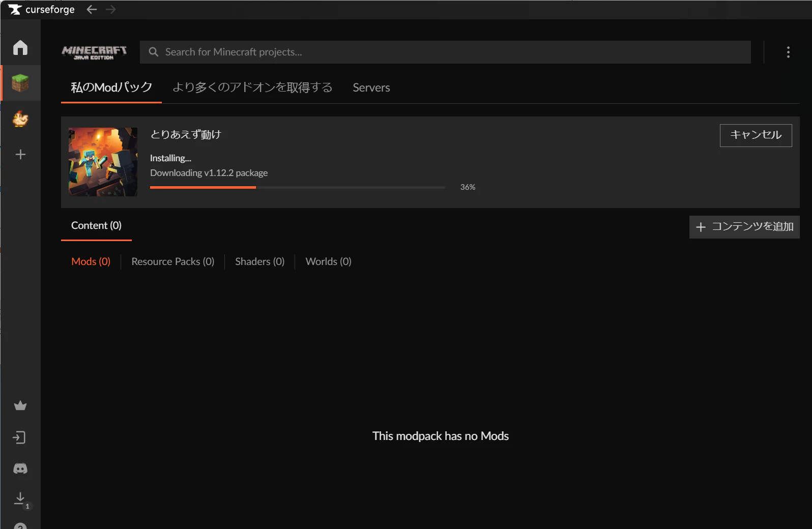Click the modpack name とりあえず動け

pyautogui.click(x=186, y=134)
